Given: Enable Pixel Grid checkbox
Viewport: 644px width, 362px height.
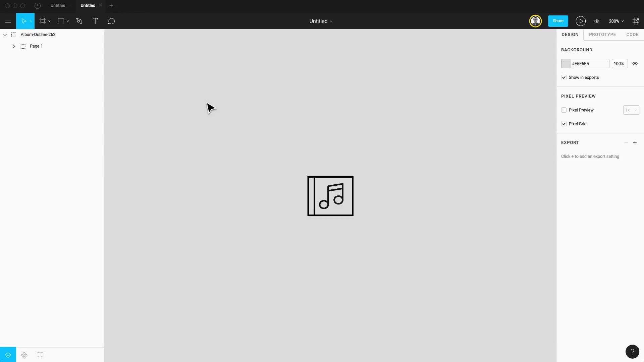Looking at the screenshot, I should coord(564,124).
